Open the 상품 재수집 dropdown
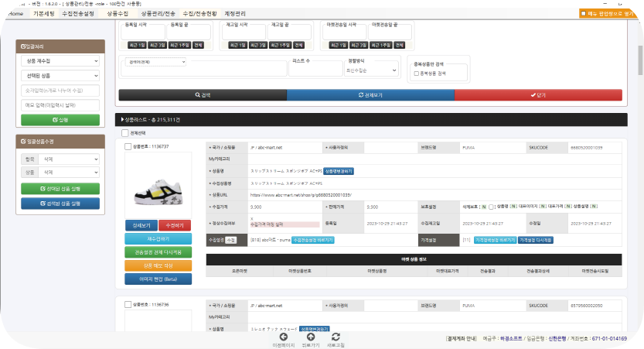Viewport: 644px width, 349px height. 60,60
